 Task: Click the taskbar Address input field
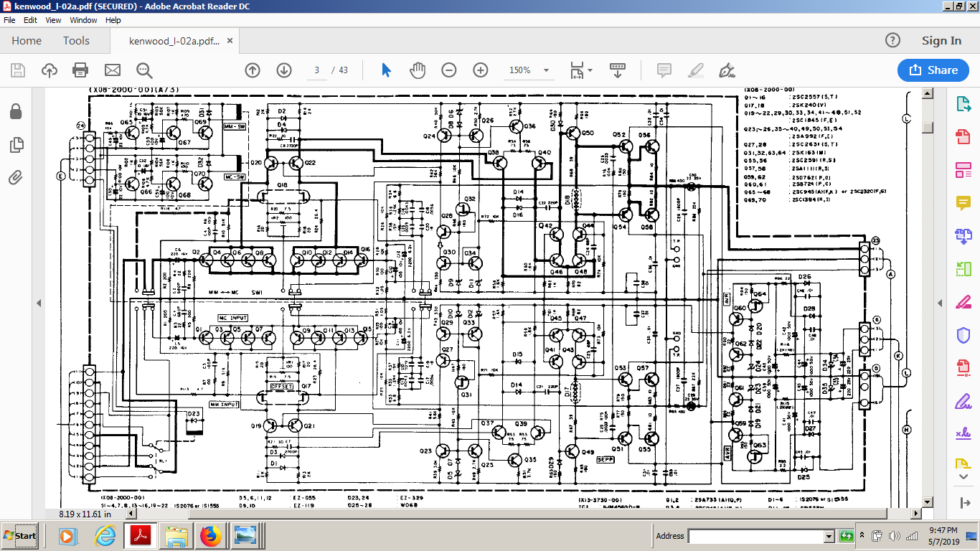point(755,536)
